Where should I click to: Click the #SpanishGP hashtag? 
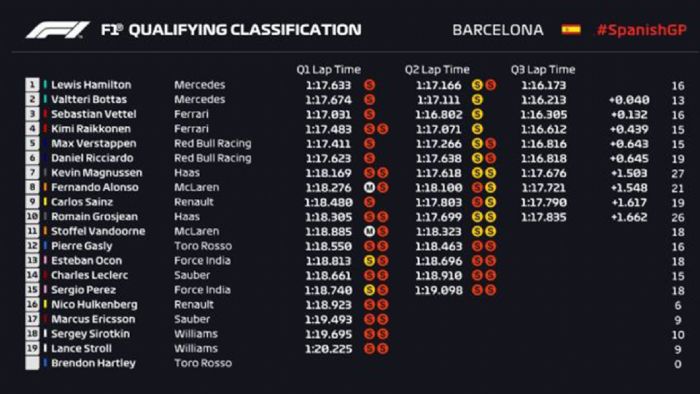[642, 30]
